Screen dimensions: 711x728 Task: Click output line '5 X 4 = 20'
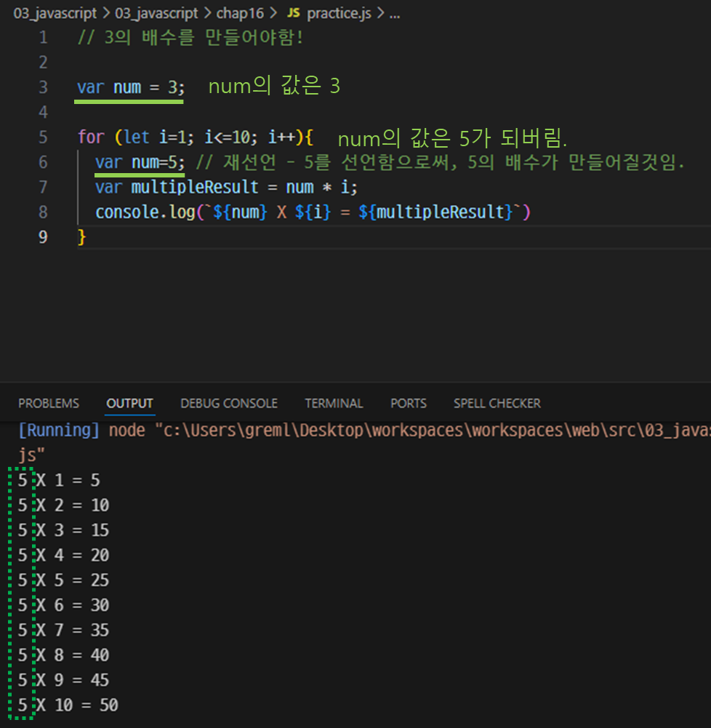point(63,555)
